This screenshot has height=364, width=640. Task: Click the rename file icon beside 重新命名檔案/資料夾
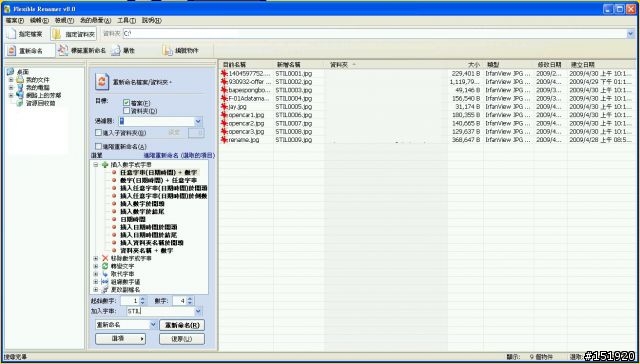102,82
